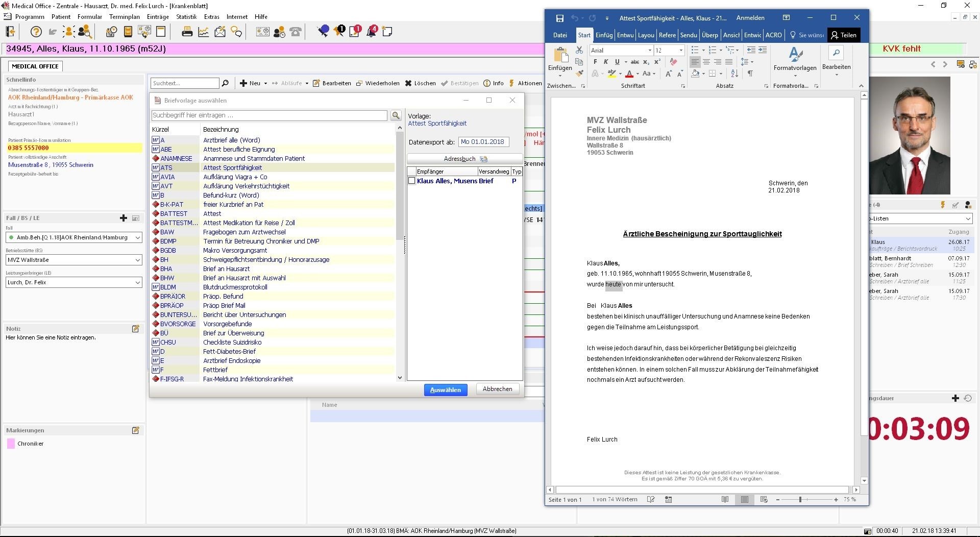Image resolution: width=980 pixels, height=537 pixels.
Task: Check the Klaus Alles recipient checkbox
Action: point(411,181)
